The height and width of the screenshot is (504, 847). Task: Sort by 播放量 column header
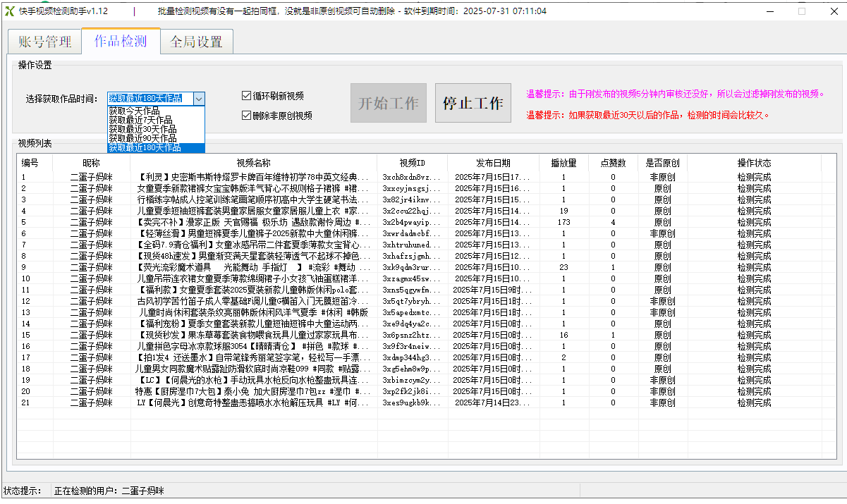pos(563,163)
